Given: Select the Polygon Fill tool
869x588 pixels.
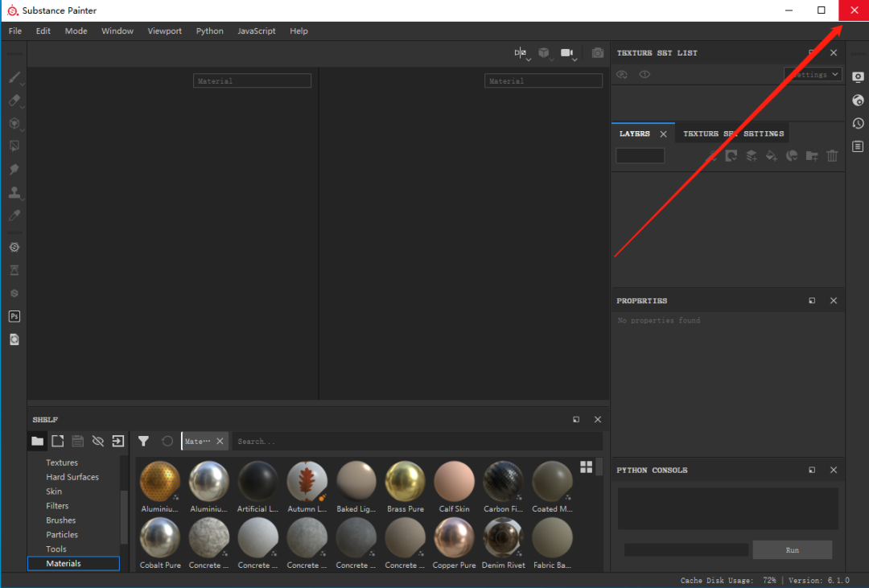Looking at the screenshot, I should coord(14,146).
